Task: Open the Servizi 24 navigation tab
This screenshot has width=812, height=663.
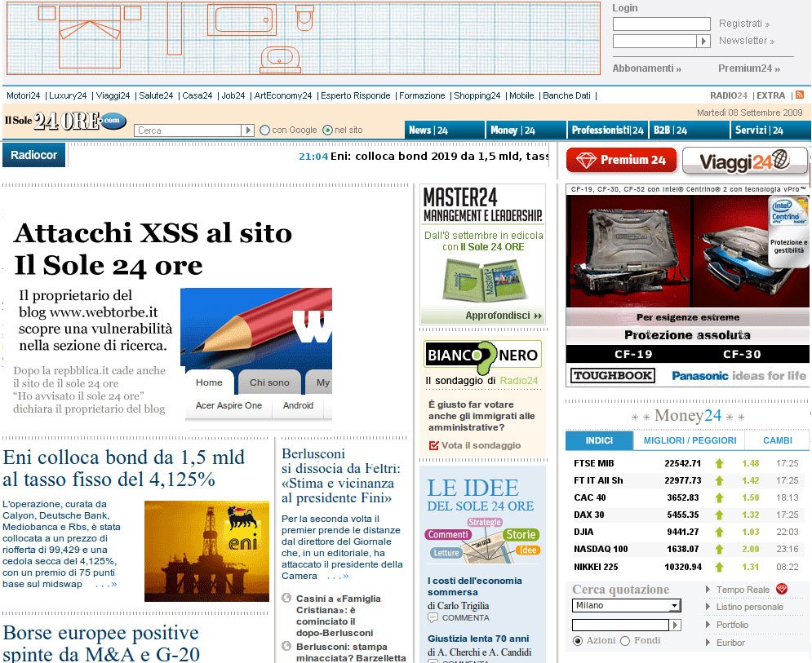Action: (770, 130)
